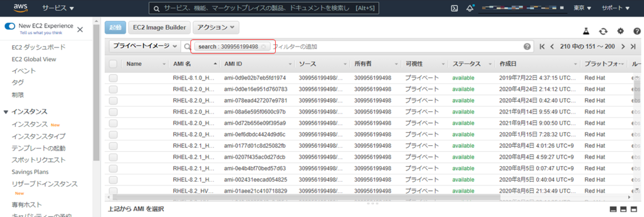Click the AWS logo
The height and width of the screenshot is (217, 644).
tap(21, 8)
